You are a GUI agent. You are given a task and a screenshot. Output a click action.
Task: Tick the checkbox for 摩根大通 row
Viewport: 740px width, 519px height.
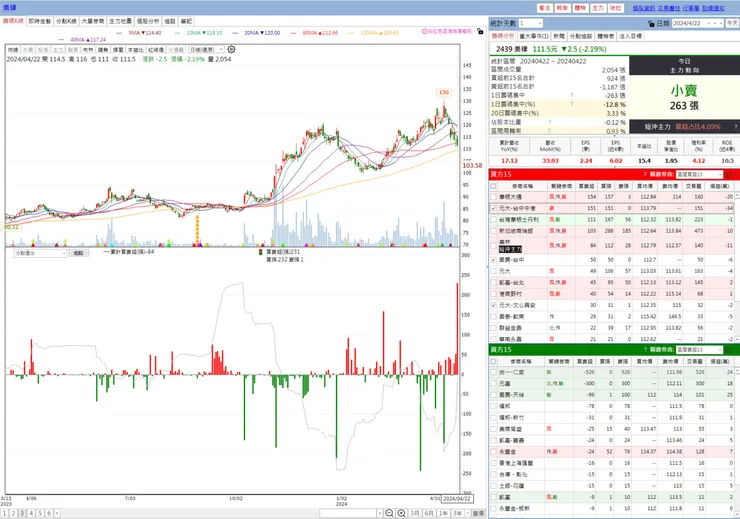point(494,197)
